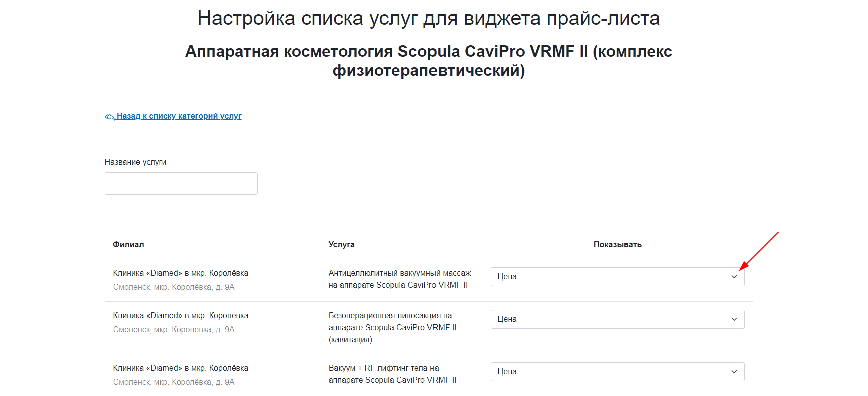Select Антицеллюлитный вакуумный массаж service text
Viewport: 868px width, 396px height.
[399, 279]
